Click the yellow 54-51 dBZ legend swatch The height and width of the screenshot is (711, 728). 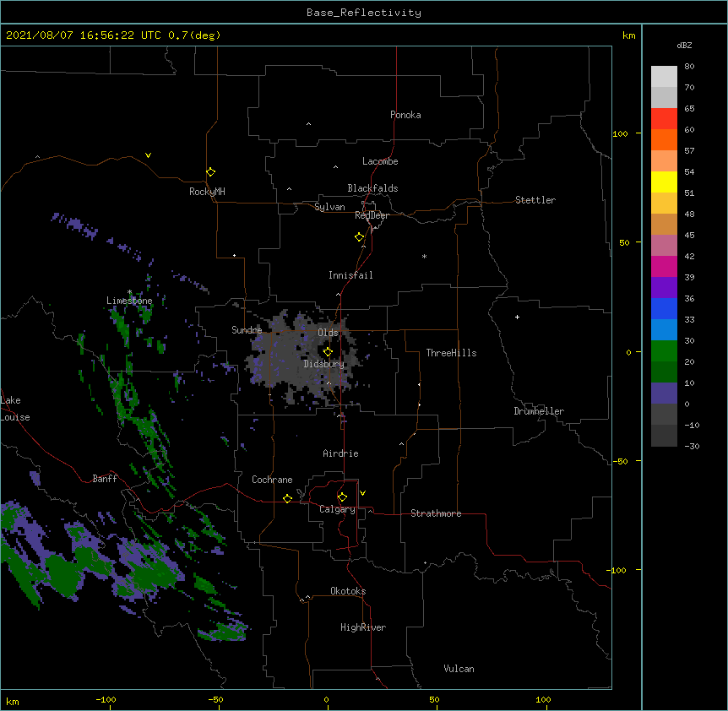pos(664,182)
